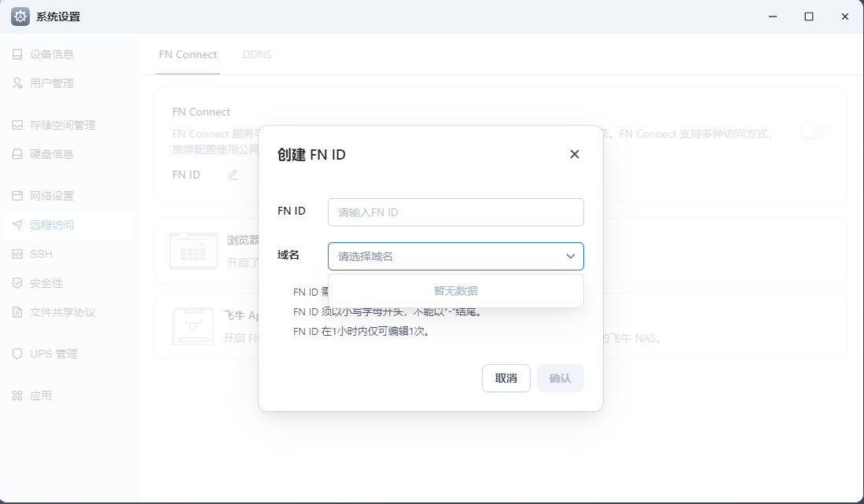Click the 飞牛 App clipboard illustration

pyautogui.click(x=193, y=326)
